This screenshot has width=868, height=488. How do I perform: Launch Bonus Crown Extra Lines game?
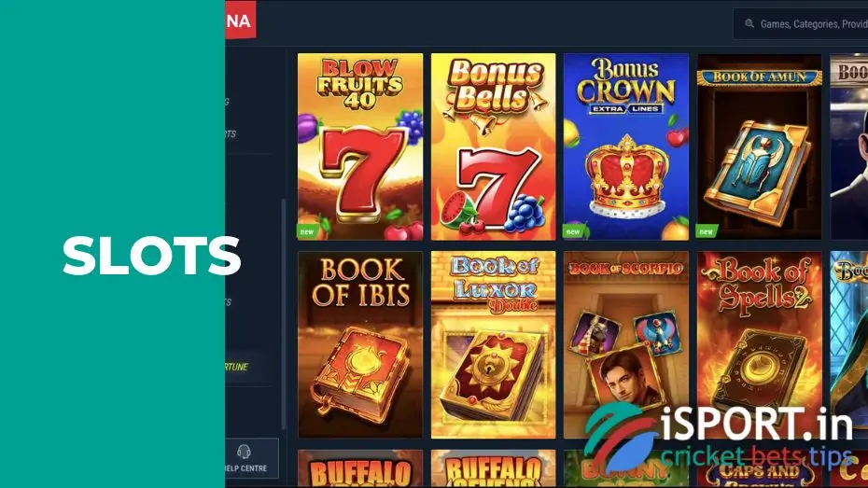(x=626, y=146)
